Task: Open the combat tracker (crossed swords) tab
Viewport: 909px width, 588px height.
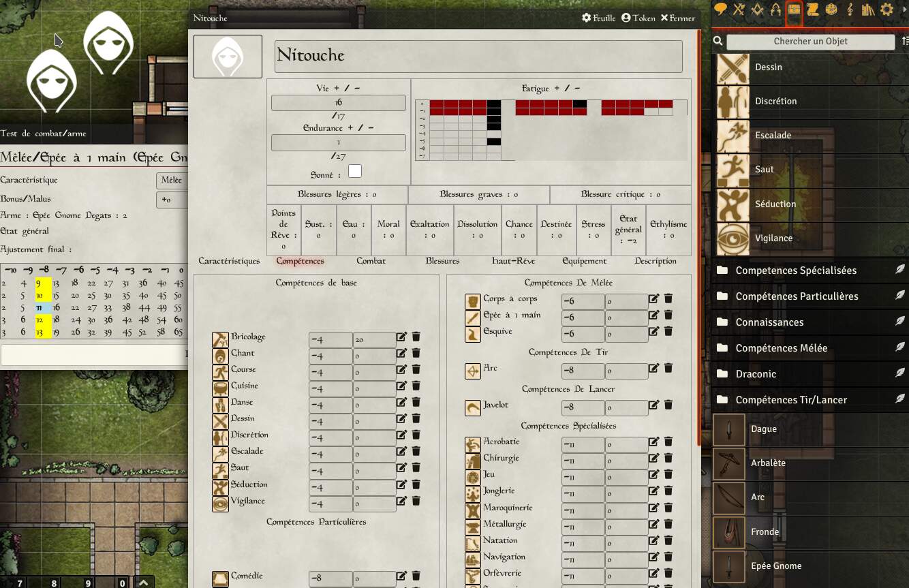Action: coord(739,10)
